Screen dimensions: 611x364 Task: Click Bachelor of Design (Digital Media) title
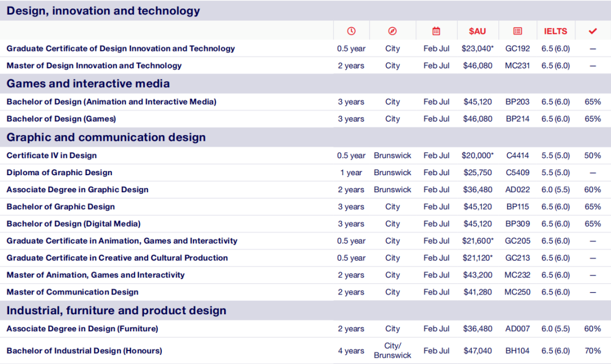click(x=74, y=224)
